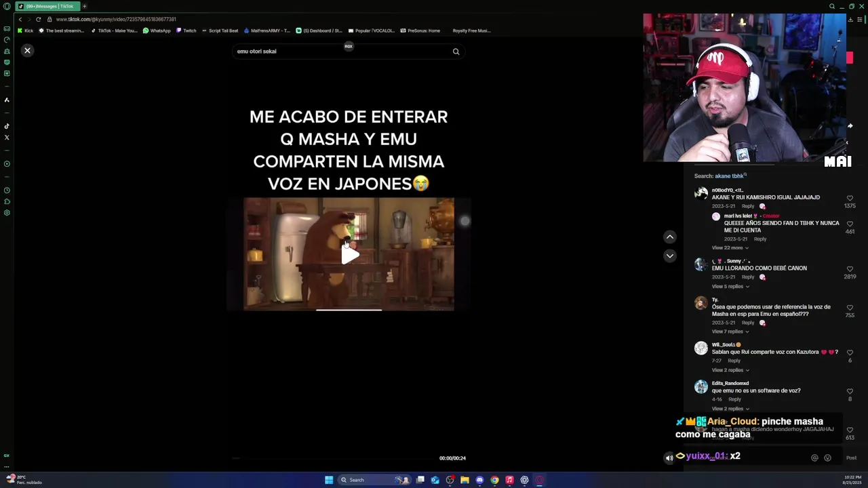Viewport: 868px width, 488px height.
Task: Go to the next video arrow
Action: tap(669, 256)
